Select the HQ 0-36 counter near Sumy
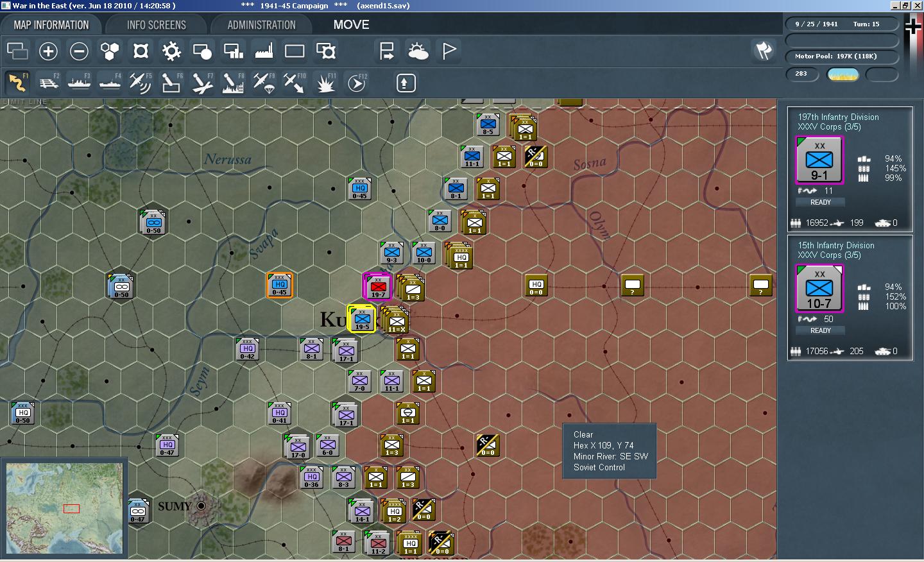The height and width of the screenshot is (562, 924). [311, 477]
